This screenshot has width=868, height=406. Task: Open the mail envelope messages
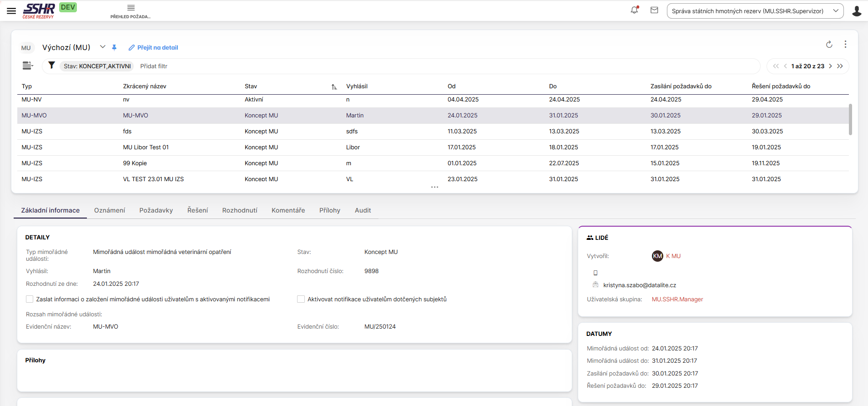654,10
